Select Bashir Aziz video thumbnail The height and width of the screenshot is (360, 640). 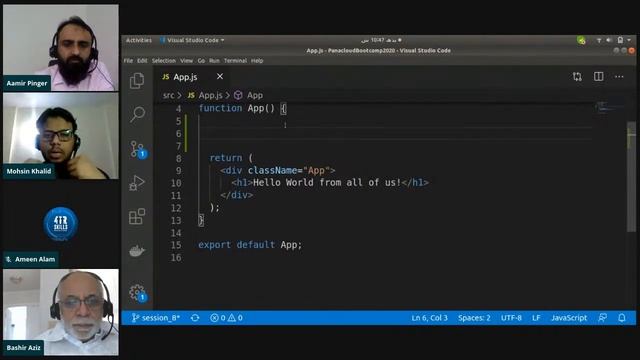(x=61, y=312)
